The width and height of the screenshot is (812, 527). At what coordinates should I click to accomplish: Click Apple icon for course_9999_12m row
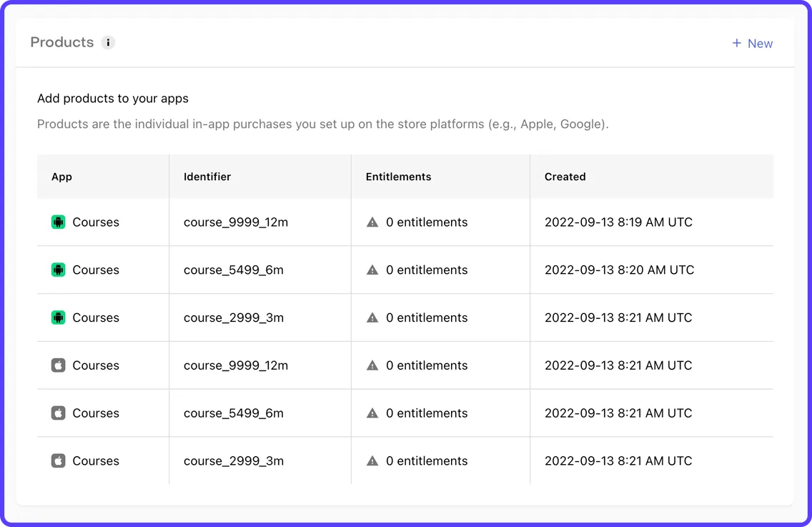coord(59,365)
